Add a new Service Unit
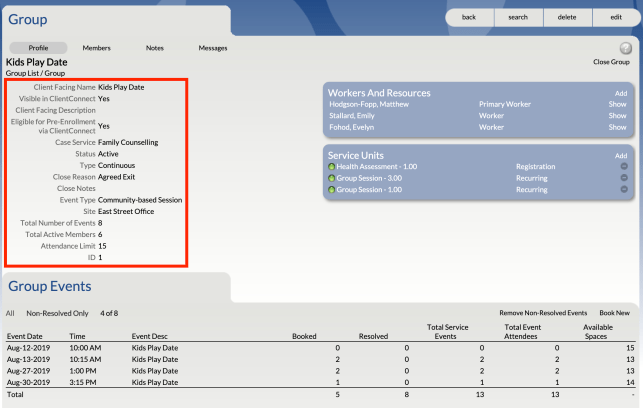Viewport: 643px width, 408px height. pyautogui.click(x=621, y=156)
